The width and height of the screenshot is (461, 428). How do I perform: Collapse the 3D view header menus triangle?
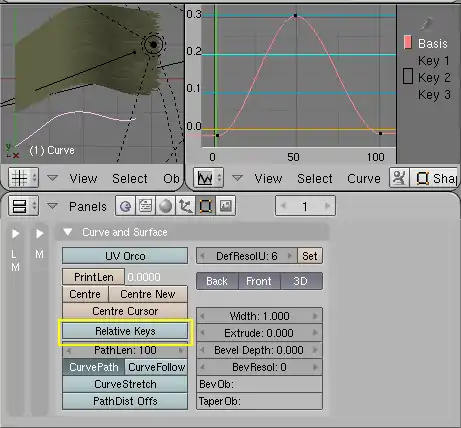52,178
